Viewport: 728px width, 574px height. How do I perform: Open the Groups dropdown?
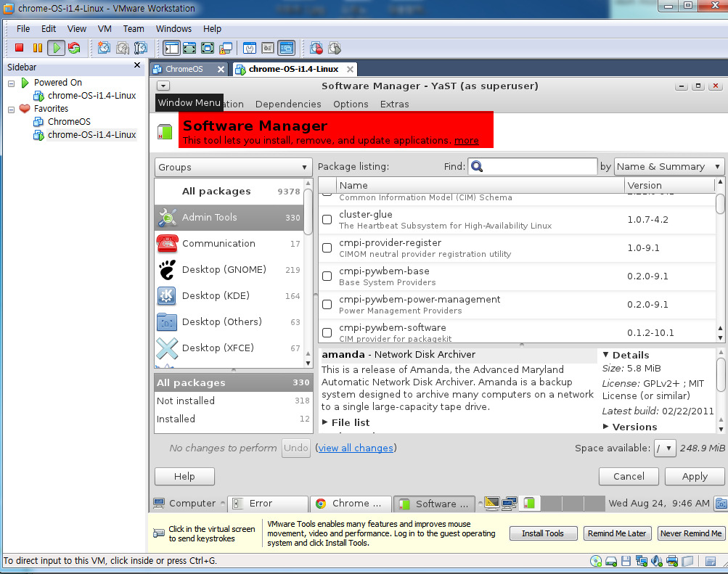233,167
